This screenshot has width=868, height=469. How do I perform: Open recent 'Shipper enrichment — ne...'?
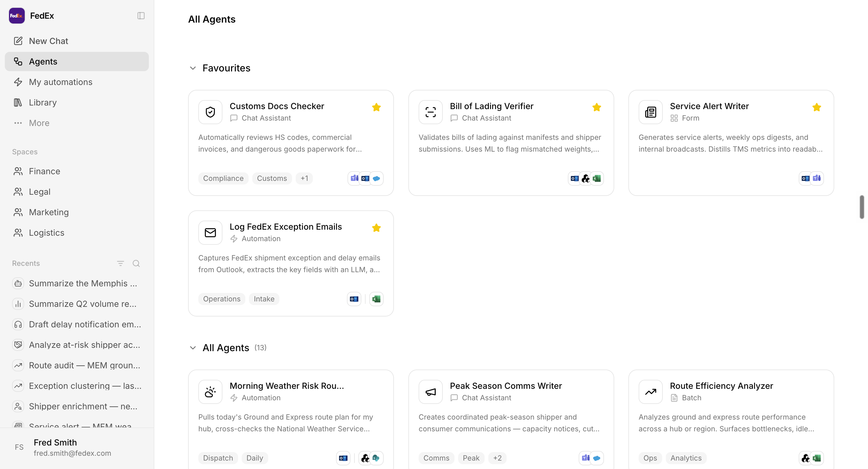77,407
